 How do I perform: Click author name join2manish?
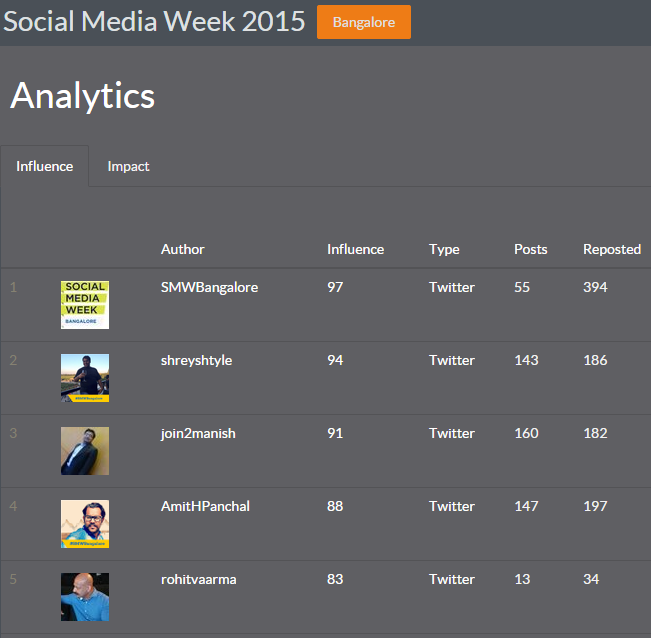pyautogui.click(x=198, y=433)
